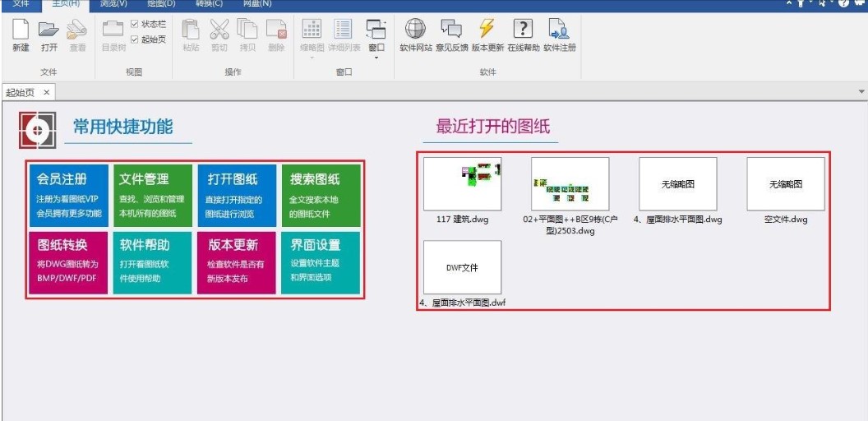Click the 缩略图 (Thumbnail view) icon
Viewport: 868px width, 421px height.
click(312, 29)
